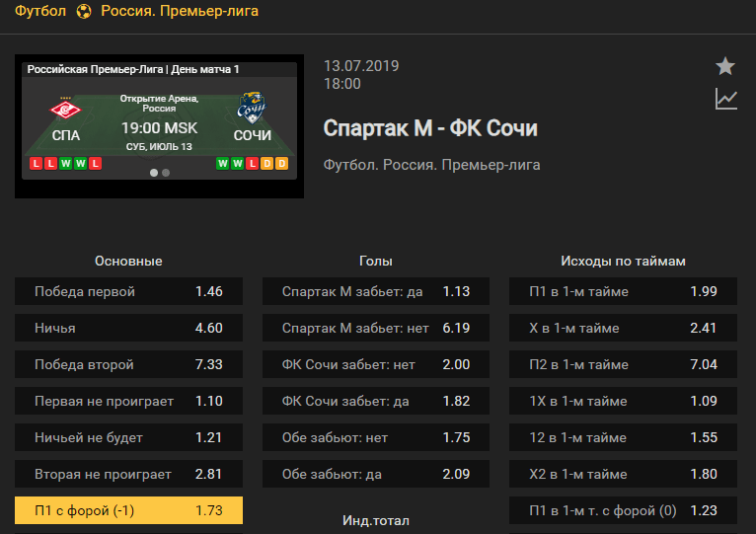
Task: Click the Спартак М - ФК Сочи title
Action: tap(430, 128)
